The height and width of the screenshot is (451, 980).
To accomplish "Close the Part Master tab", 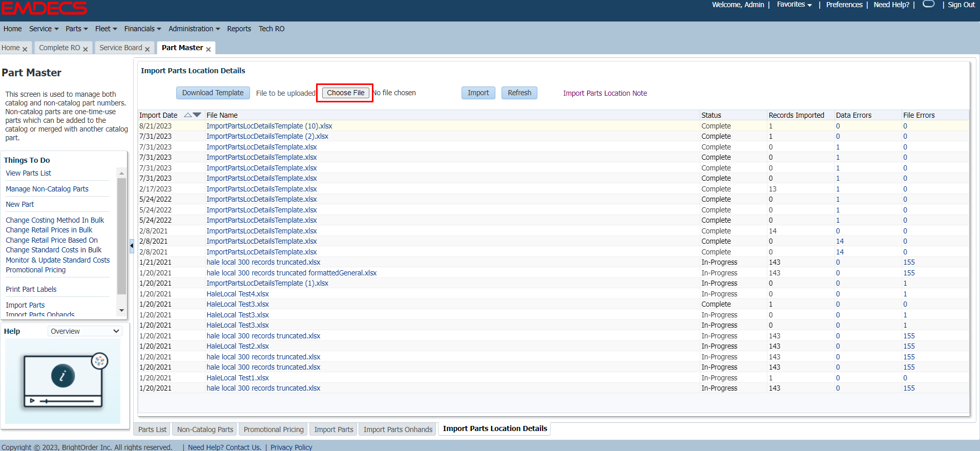I will coord(208,49).
